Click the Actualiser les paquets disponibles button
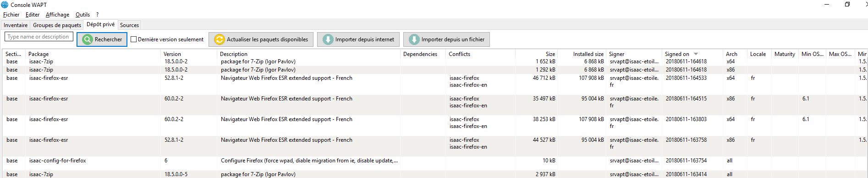The height and width of the screenshot is (178, 868). click(x=261, y=39)
